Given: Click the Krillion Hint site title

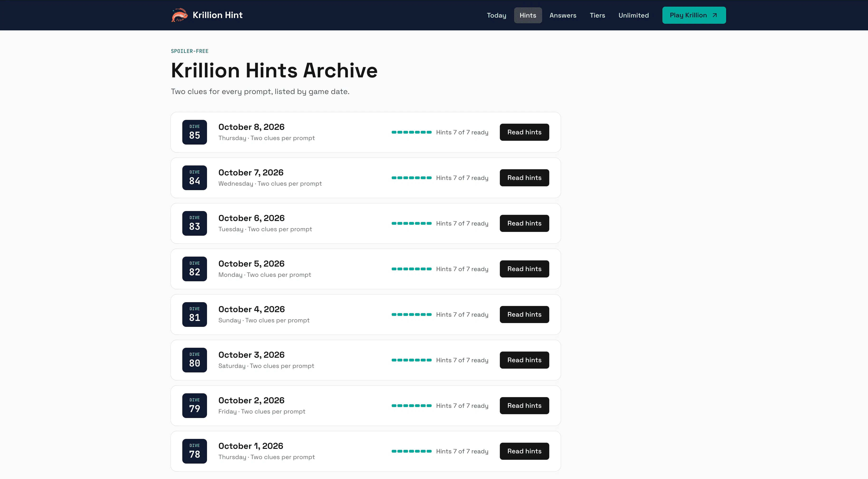Looking at the screenshot, I should pos(217,15).
